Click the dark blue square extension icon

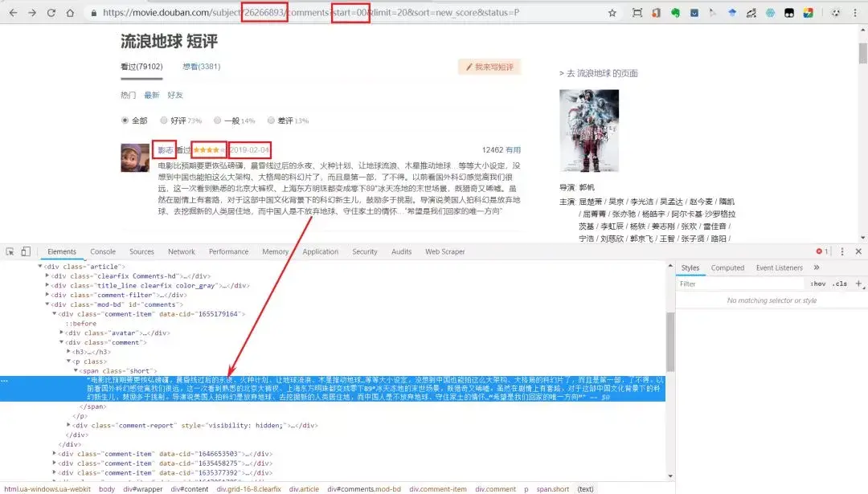click(x=694, y=13)
